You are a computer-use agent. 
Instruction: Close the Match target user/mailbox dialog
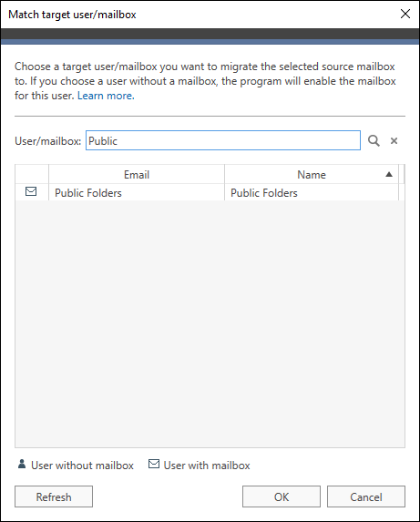click(405, 14)
